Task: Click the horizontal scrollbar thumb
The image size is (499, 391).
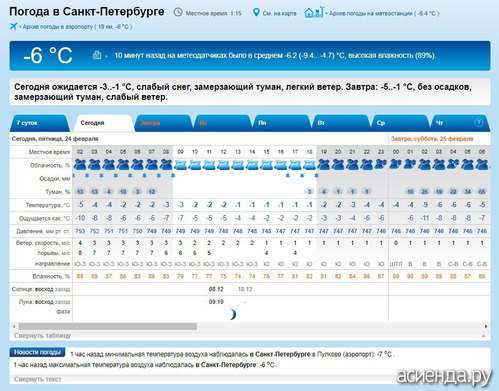Action: pos(108,326)
